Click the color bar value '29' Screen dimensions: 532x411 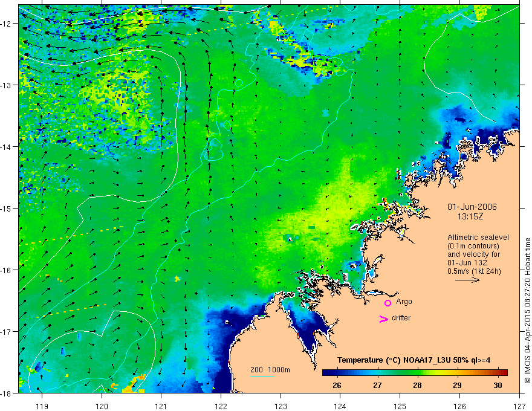click(x=458, y=385)
